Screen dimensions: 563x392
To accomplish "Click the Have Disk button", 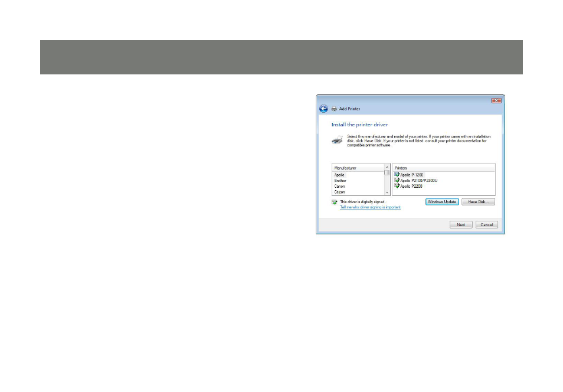I will tap(478, 202).
